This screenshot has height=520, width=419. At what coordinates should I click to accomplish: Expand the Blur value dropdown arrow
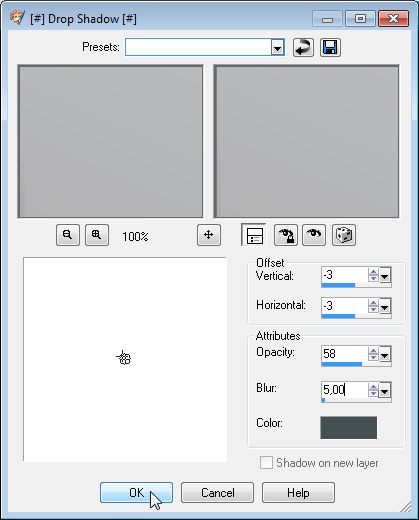point(385,391)
